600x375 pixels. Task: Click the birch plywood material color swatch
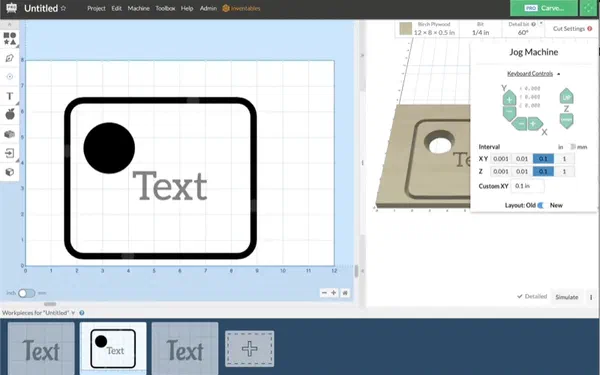pos(405,29)
